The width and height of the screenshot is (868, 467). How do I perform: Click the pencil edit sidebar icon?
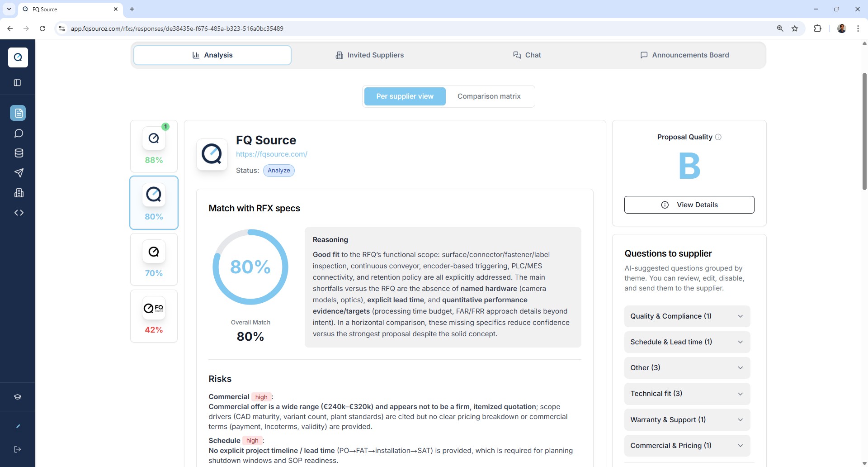point(18,426)
